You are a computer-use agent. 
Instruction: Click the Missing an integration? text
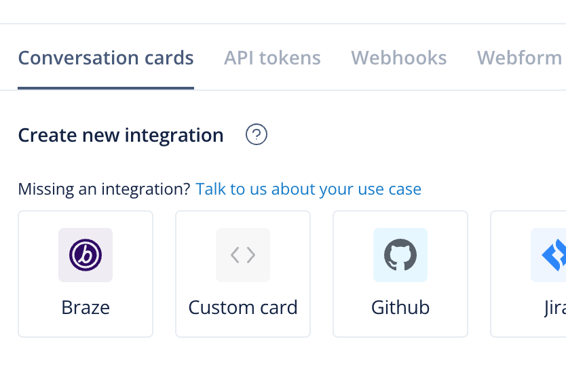[x=104, y=189]
